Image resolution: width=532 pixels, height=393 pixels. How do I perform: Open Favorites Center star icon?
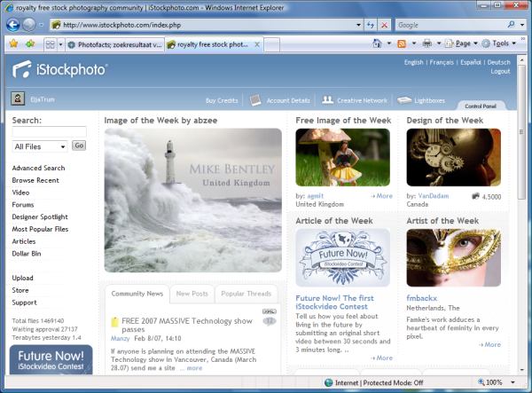click(x=13, y=43)
